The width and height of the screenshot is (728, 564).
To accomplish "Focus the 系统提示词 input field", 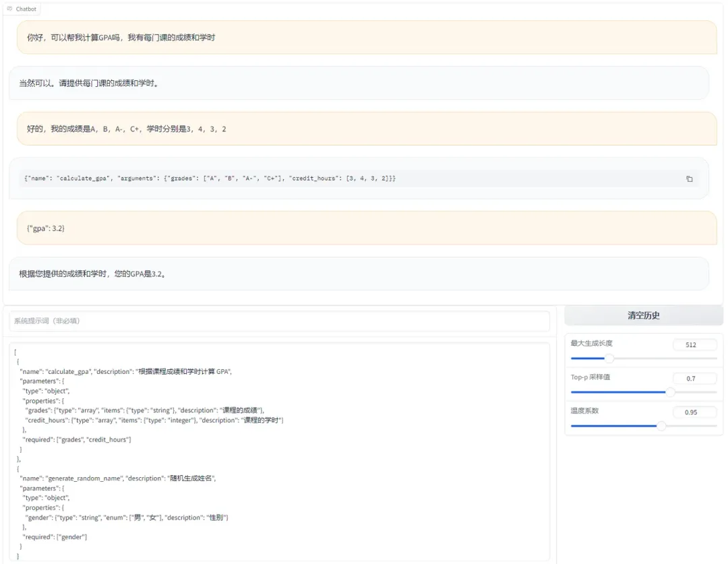I will click(x=280, y=321).
